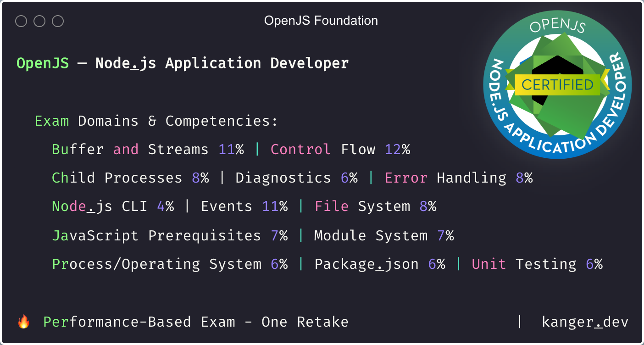Click the OpenJS Foundation window title

(321, 21)
